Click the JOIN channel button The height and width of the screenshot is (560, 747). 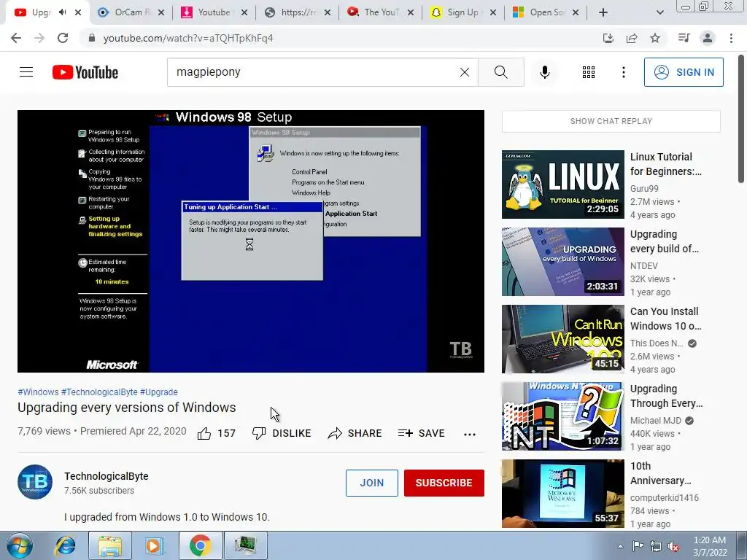click(x=371, y=483)
